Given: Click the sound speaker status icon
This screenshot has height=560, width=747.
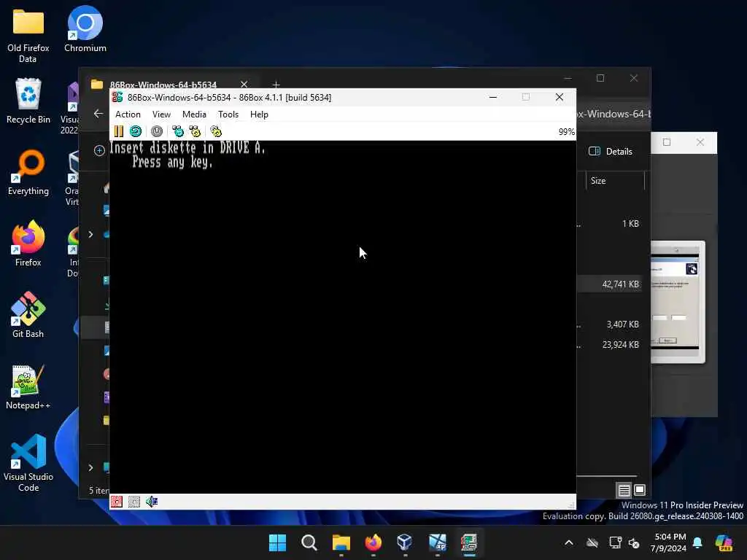Looking at the screenshot, I should (152, 502).
